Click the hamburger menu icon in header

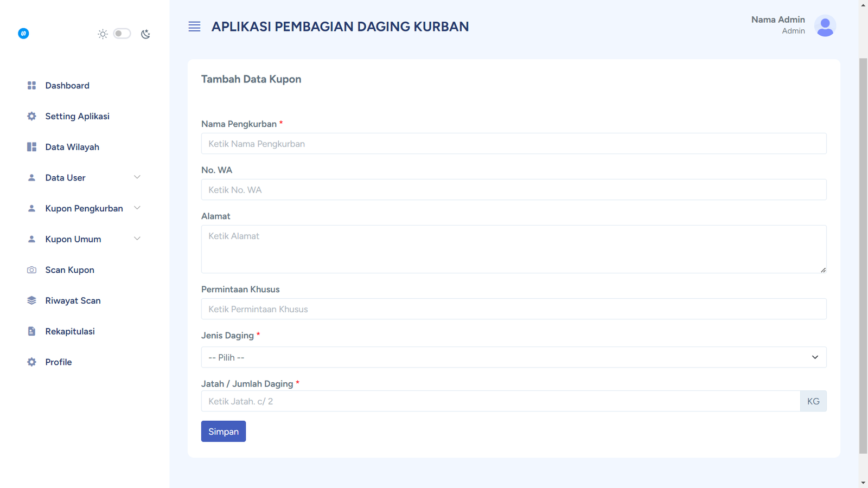(194, 27)
